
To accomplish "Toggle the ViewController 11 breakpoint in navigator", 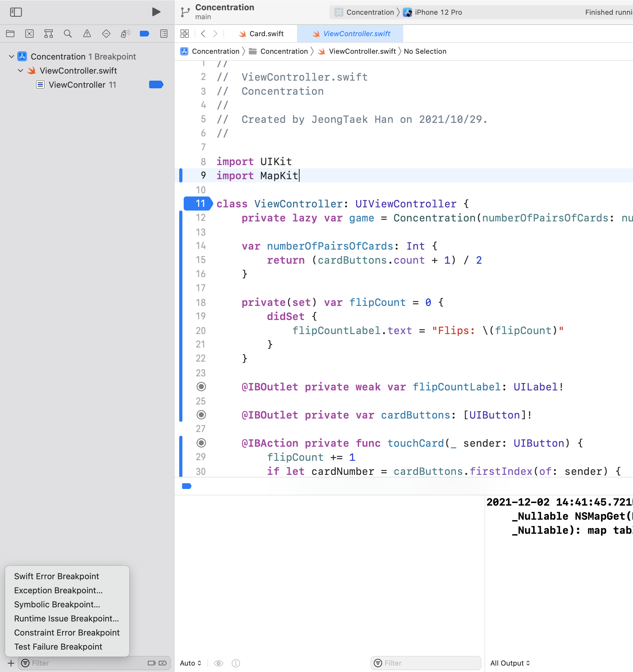I will (156, 84).
